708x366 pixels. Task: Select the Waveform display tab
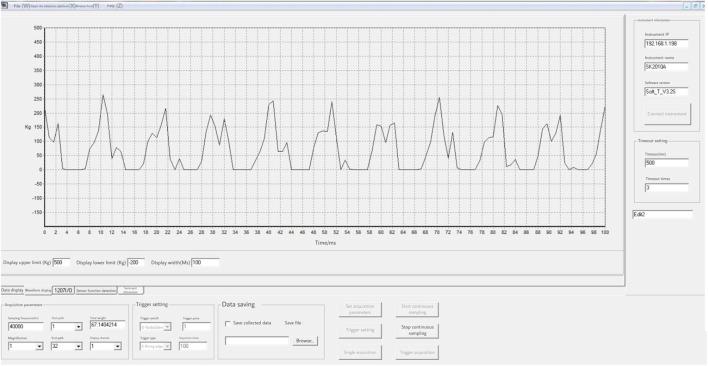tap(38, 290)
